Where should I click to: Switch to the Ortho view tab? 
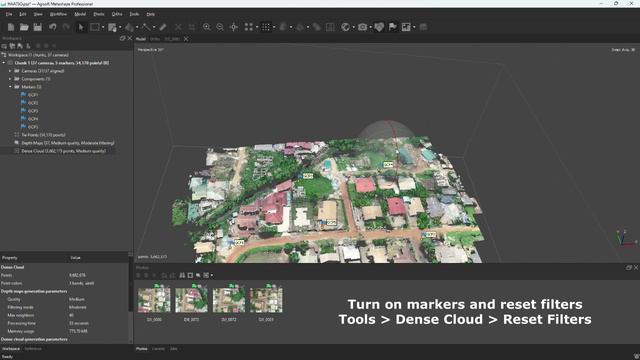pos(155,39)
